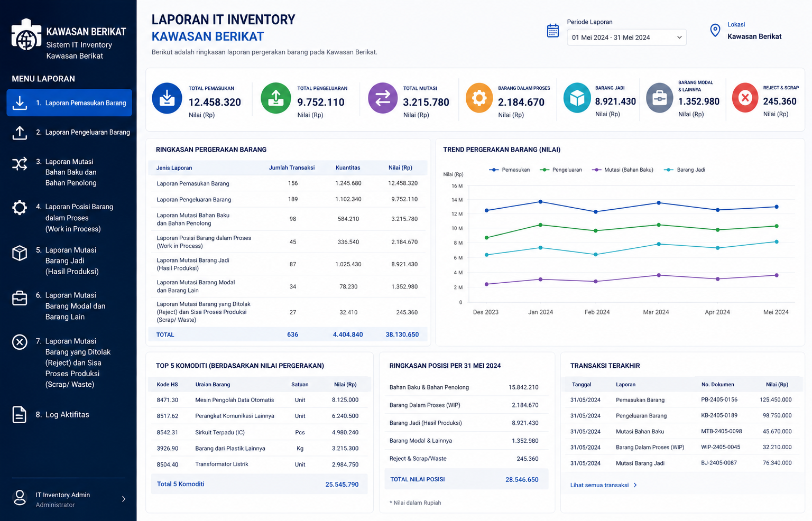The width and height of the screenshot is (812, 521).
Task: Toggle Barang Jadi series in chart legend
Action: pos(685,170)
